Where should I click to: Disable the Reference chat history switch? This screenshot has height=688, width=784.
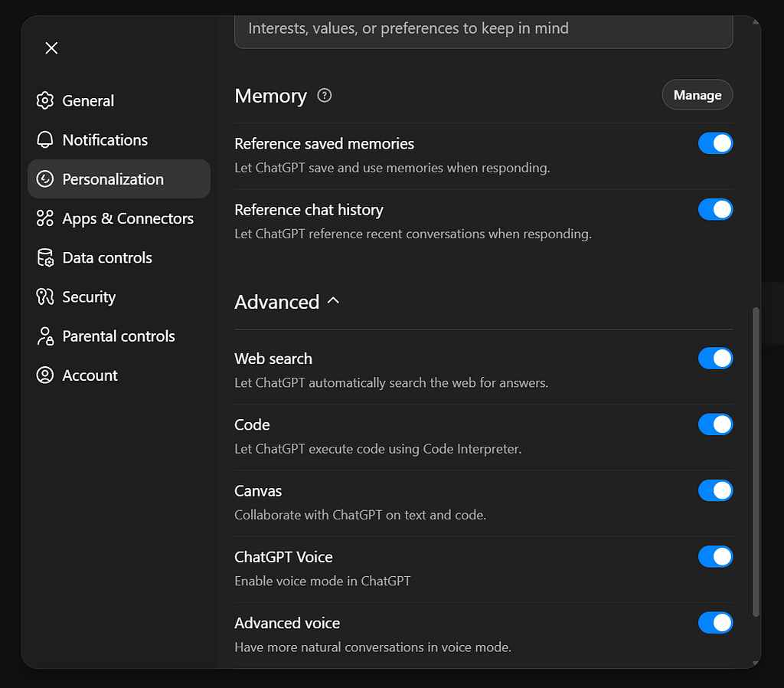[716, 209]
